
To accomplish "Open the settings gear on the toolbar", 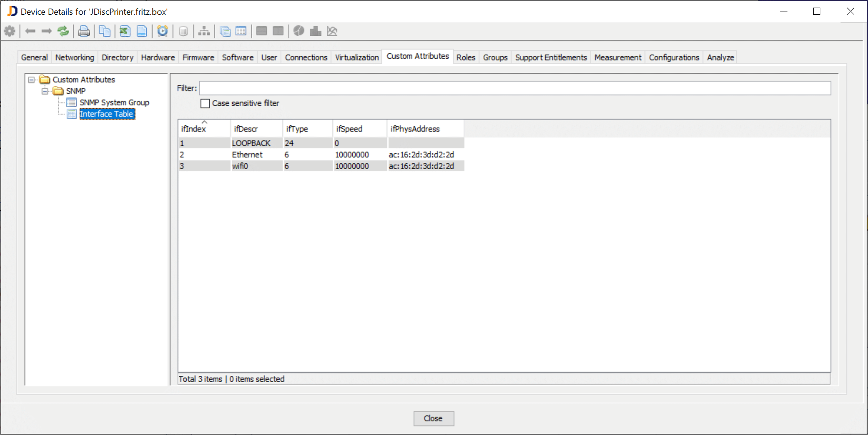I will pos(10,31).
